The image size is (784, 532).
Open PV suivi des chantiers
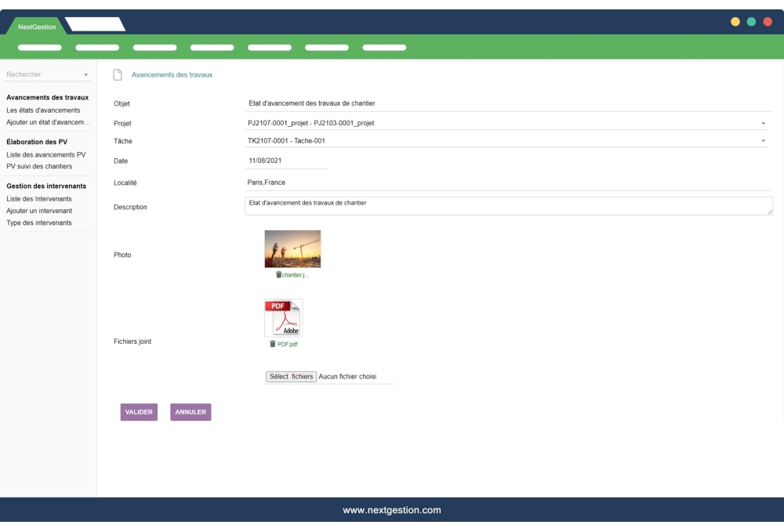click(x=39, y=166)
